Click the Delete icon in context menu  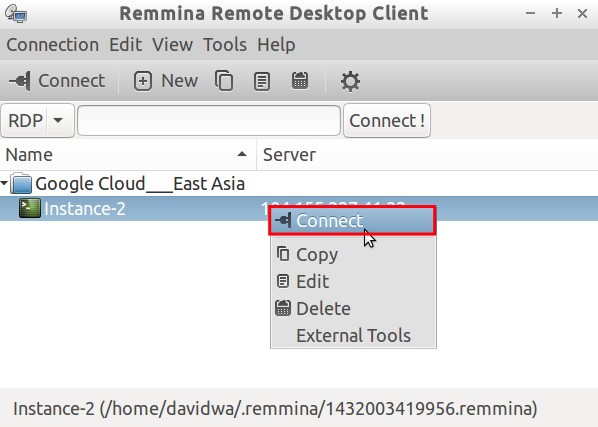(283, 308)
